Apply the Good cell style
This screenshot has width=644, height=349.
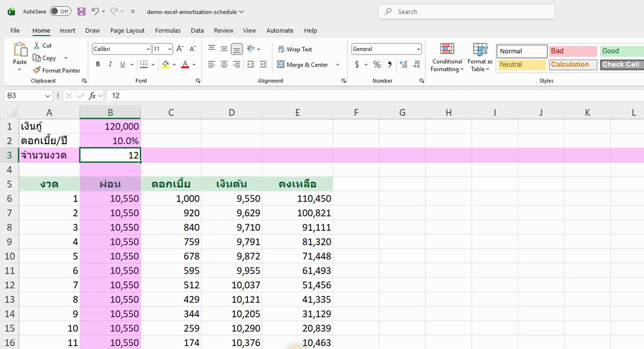[622, 51]
